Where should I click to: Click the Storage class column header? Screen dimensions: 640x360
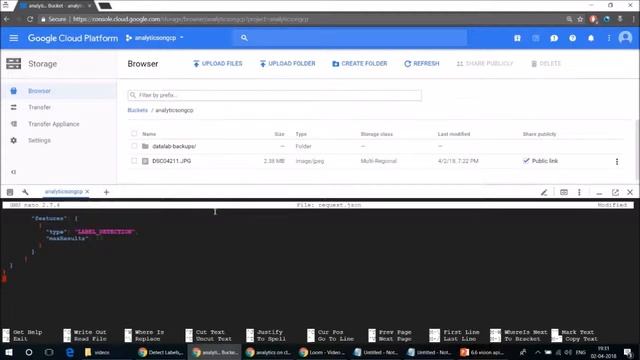[377, 134]
